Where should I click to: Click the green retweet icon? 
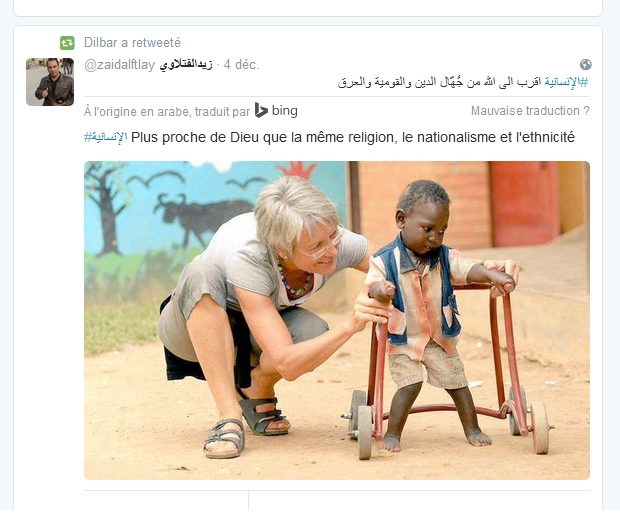click(x=67, y=43)
